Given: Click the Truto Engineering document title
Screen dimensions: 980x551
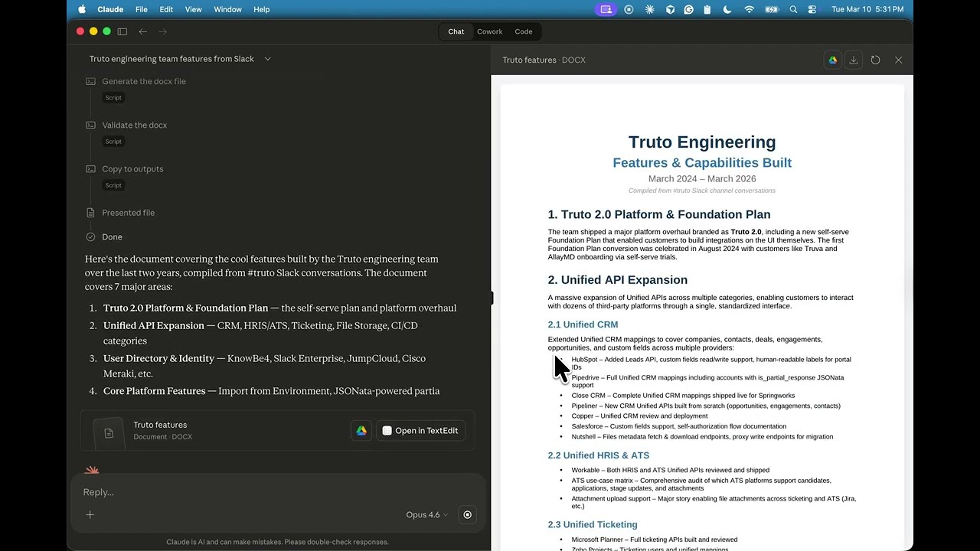Looking at the screenshot, I should pyautogui.click(x=702, y=142).
